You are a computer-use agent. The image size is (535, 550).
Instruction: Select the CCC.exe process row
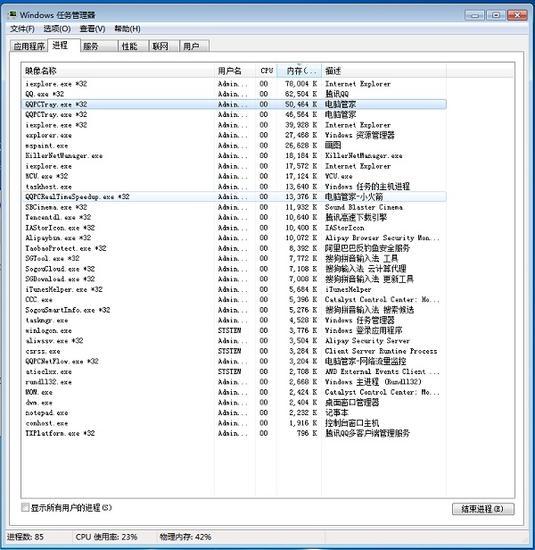click(x=234, y=300)
